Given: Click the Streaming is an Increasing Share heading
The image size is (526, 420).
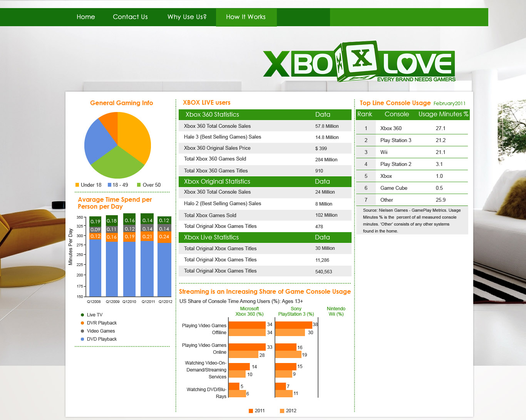Looking at the screenshot, I should (x=265, y=291).
